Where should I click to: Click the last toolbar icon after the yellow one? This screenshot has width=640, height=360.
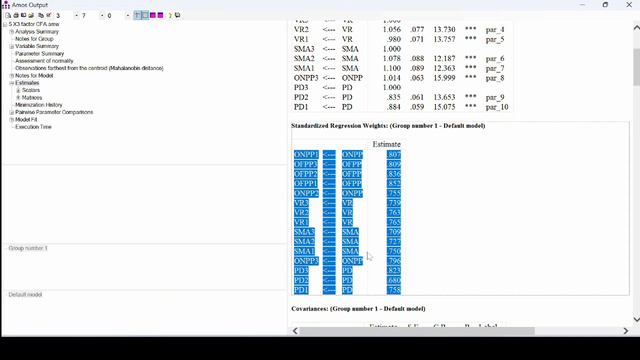pos(178,16)
